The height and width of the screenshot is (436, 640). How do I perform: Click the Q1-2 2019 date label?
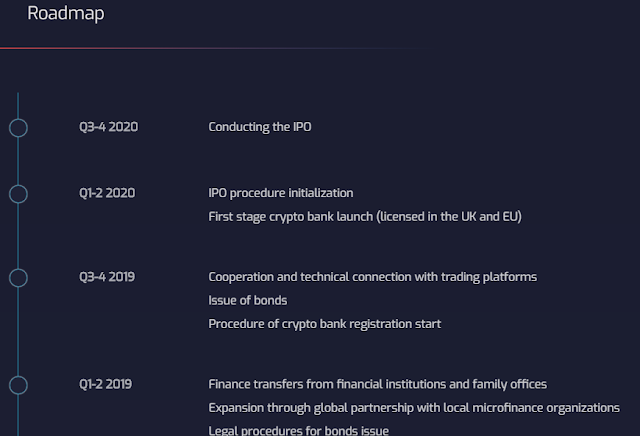click(x=106, y=384)
